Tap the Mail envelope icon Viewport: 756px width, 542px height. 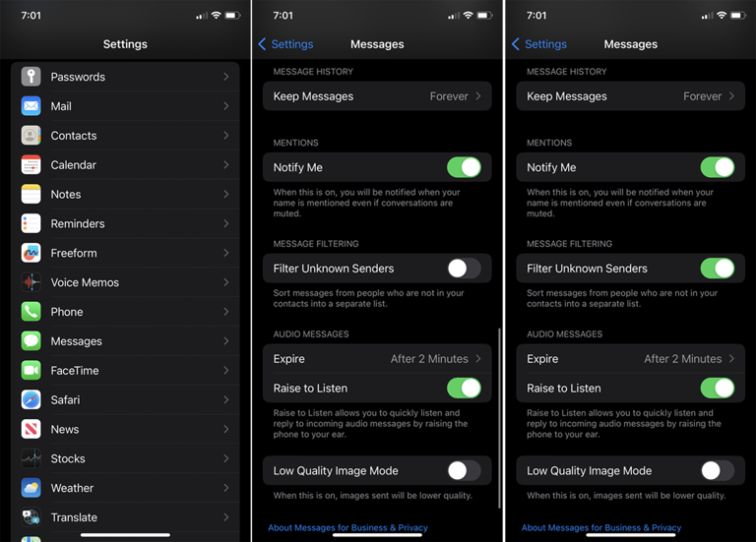31,106
